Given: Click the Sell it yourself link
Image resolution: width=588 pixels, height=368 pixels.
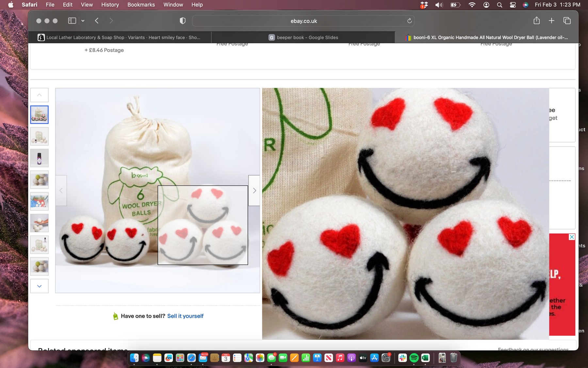Looking at the screenshot, I should 185,316.
